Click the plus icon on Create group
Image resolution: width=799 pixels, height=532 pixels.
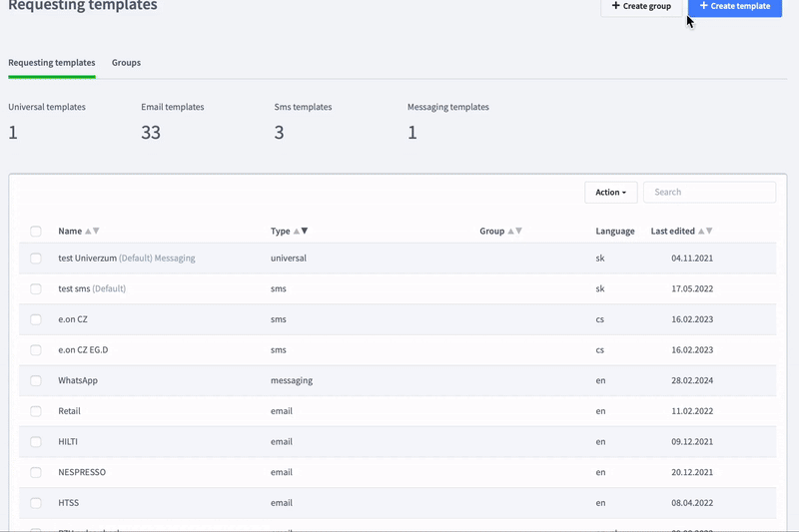615,6
